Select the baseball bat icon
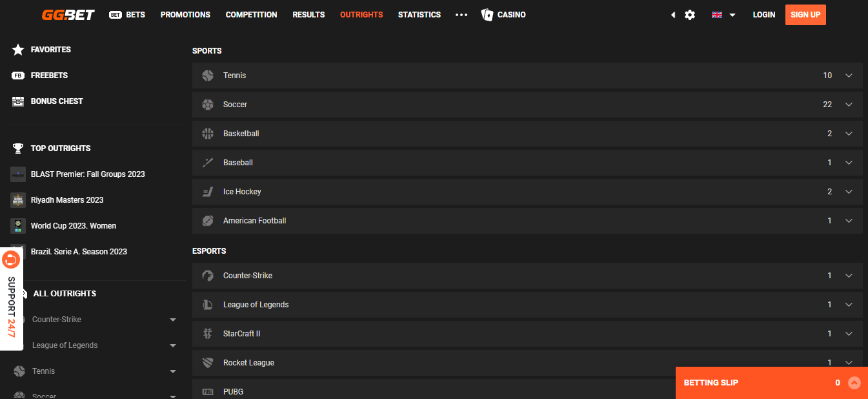The width and height of the screenshot is (868, 399). click(208, 163)
